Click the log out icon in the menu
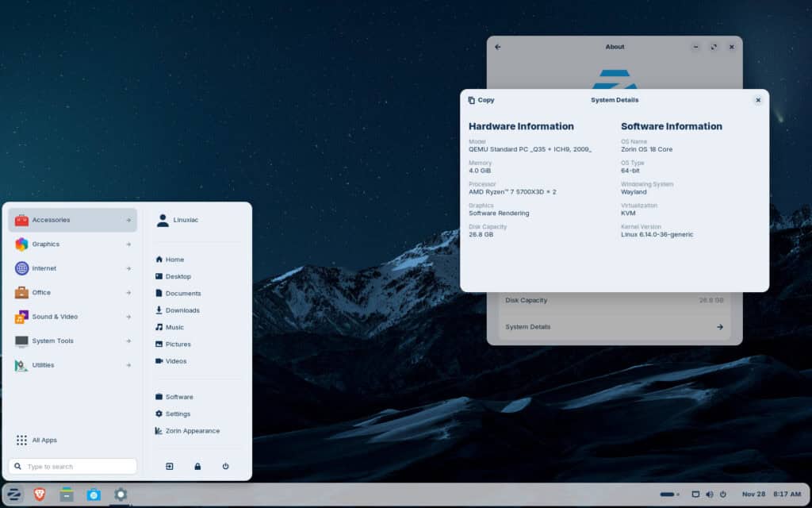 [x=168, y=466]
